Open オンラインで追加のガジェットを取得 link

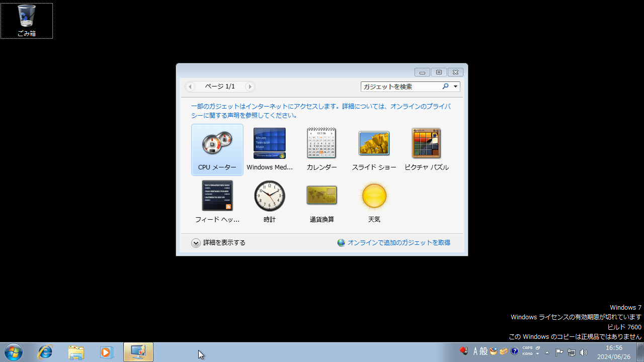coord(394,243)
